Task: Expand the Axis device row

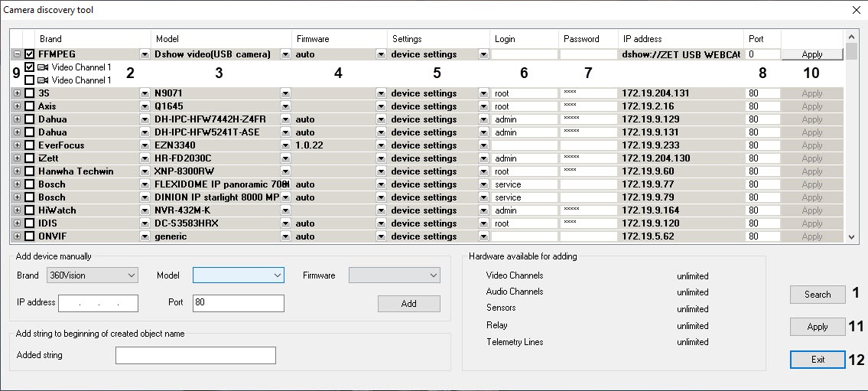Action: point(17,106)
